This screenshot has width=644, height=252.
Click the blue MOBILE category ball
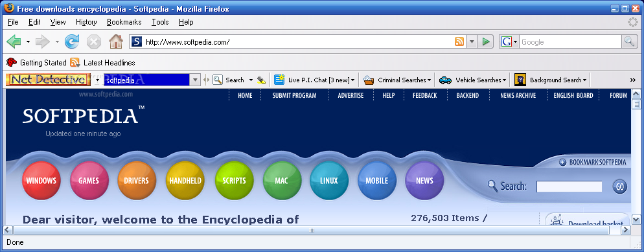pyautogui.click(x=377, y=181)
